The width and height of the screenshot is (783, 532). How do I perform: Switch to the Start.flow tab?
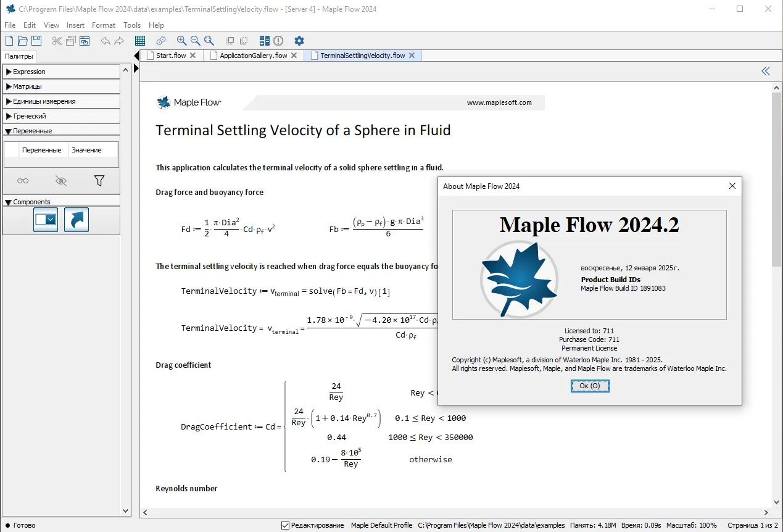coord(171,56)
